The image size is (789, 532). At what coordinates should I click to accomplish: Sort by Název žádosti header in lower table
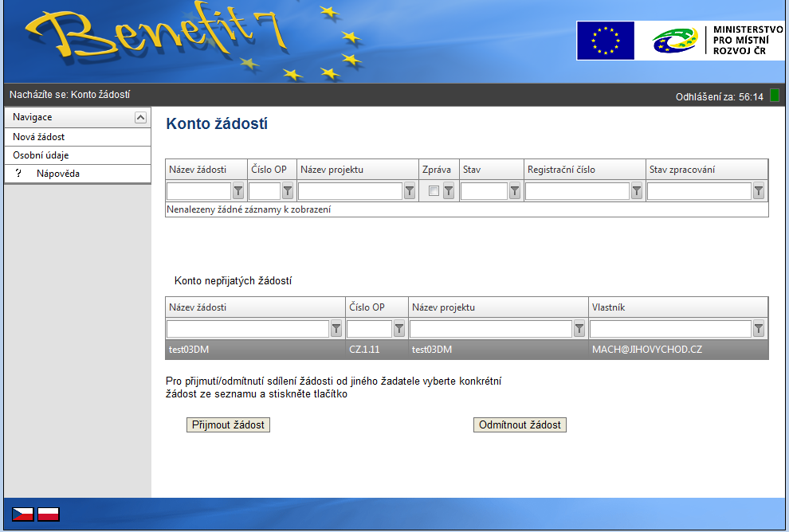pos(255,307)
